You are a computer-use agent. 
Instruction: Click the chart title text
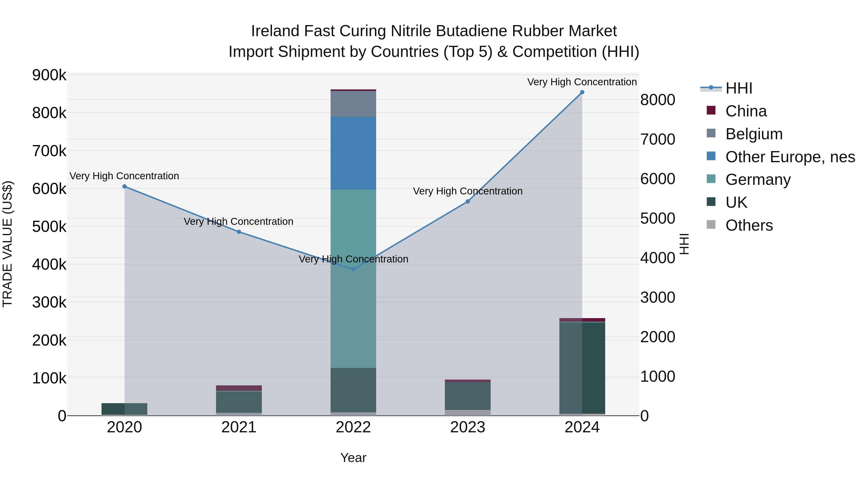(x=434, y=41)
